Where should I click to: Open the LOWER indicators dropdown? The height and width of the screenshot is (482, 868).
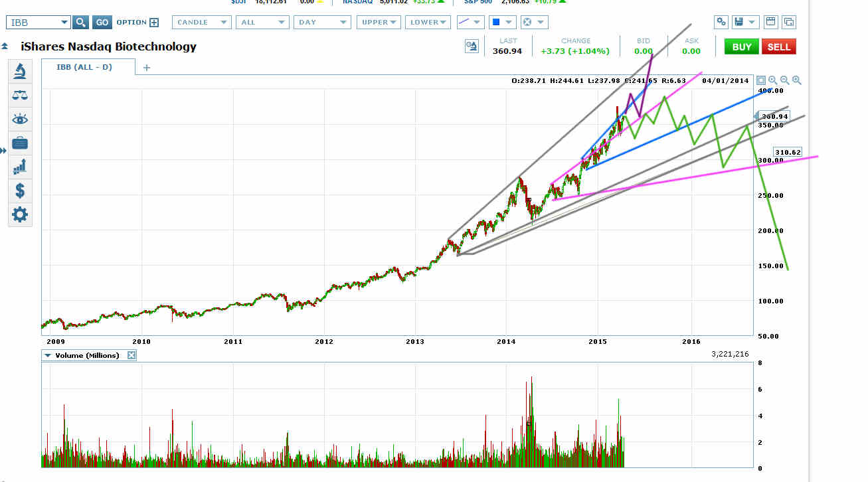[x=427, y=22]
